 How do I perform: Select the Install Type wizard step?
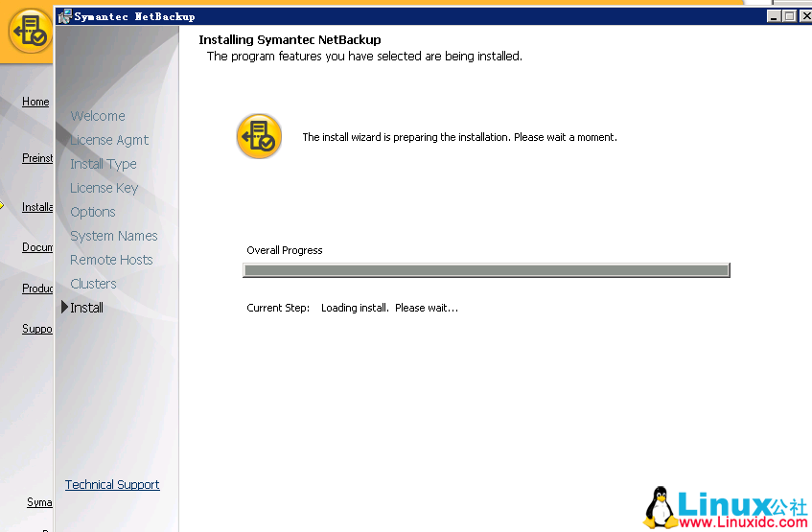click(x=104, y=164)
